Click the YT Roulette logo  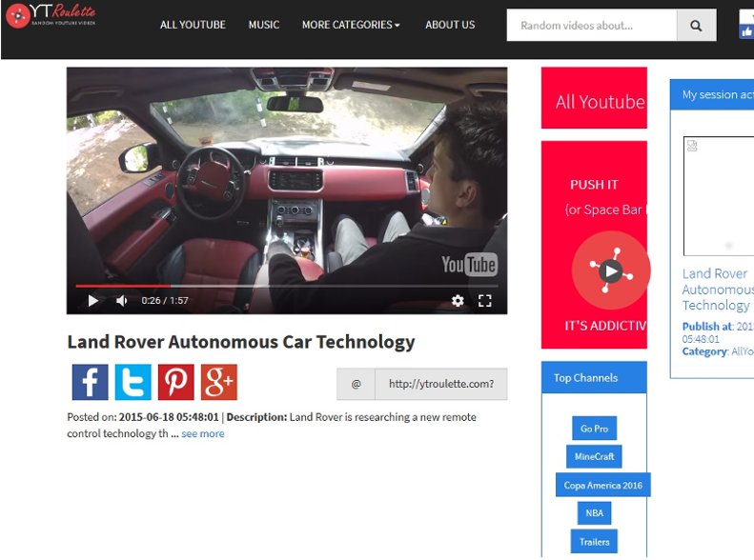(x=51, y=15)
